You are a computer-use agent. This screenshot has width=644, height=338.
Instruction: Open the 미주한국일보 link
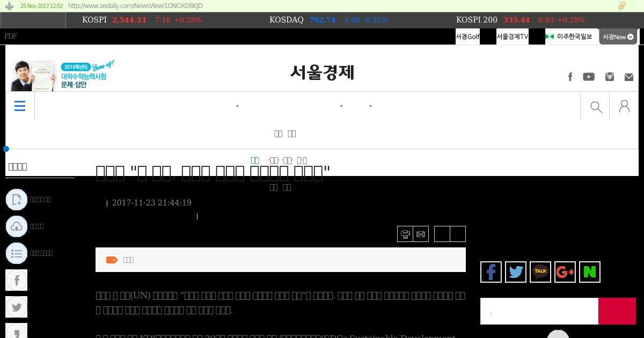pyautogui.click(x=570, y=36)
